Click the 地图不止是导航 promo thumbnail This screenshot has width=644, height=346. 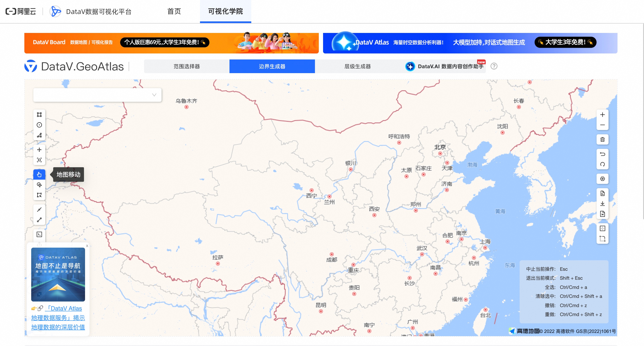point(58,274)
